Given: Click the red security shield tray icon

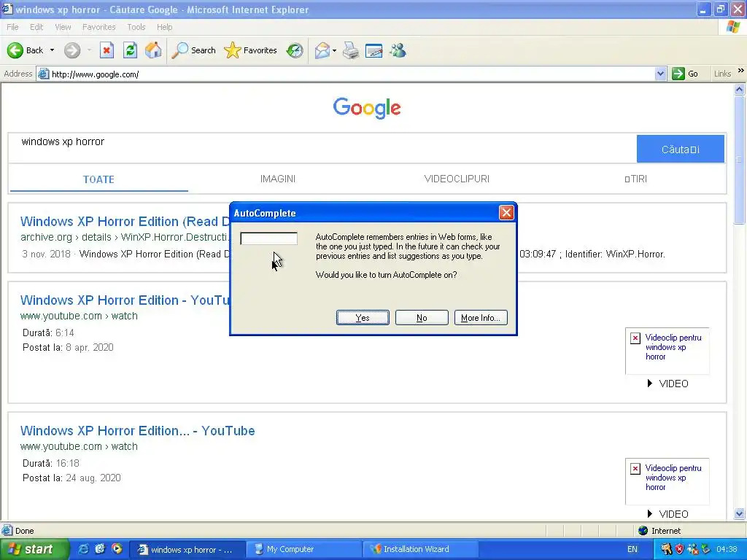Looking at the screenshot, I should coord(680,549).
